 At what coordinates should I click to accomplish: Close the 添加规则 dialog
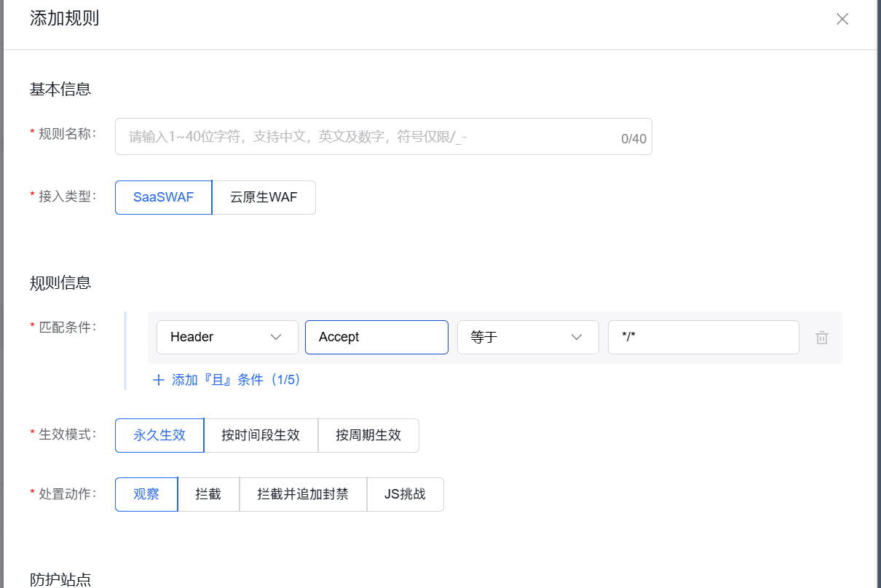coord(842,19)
